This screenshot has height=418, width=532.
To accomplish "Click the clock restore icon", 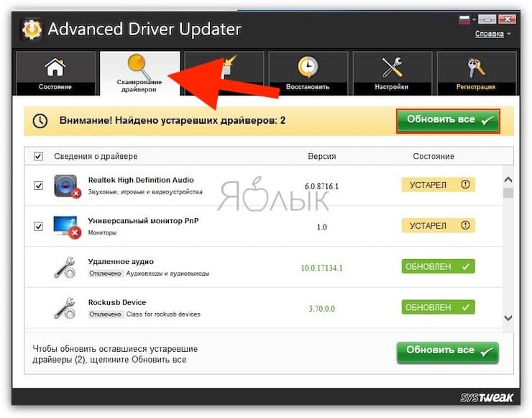I will (308, 67).
